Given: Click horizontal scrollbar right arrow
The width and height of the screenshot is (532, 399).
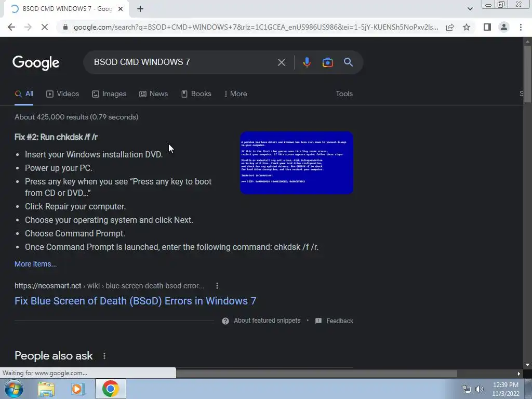Looking at the screenshot, I should click(519, 374).
